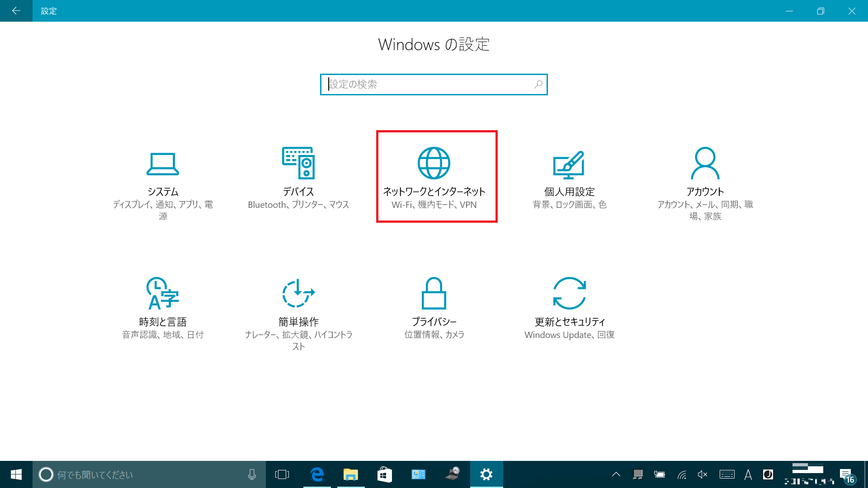Open 簡単操作 ease of access icon
This screenshot has width=868, height=488.
pos(298,293)
